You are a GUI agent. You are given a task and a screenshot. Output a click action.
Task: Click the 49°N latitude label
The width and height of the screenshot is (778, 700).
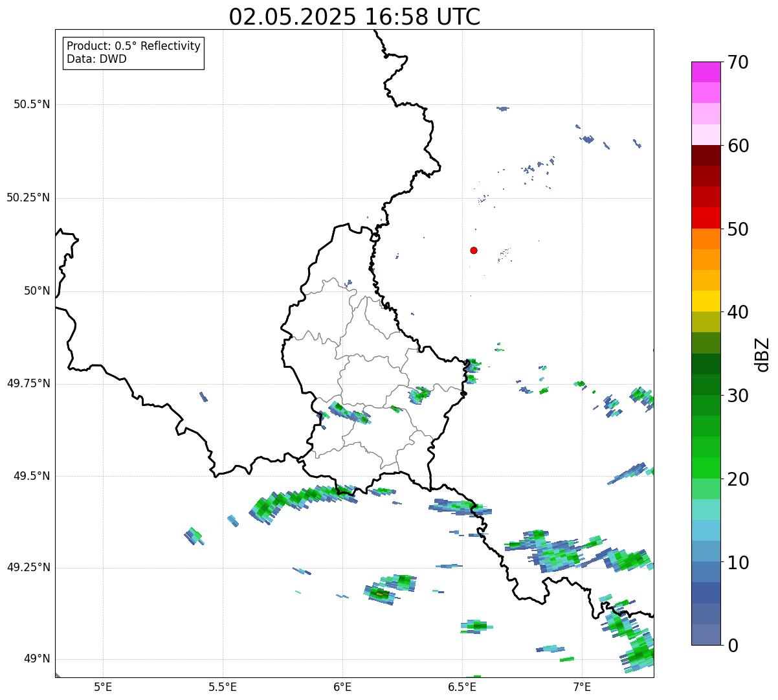37,659
